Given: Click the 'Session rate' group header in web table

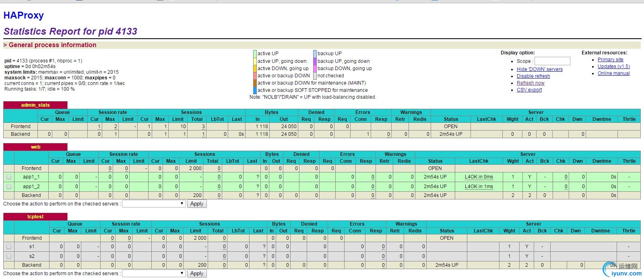Looking at the screenshot, I should click(x=124, y=154).
